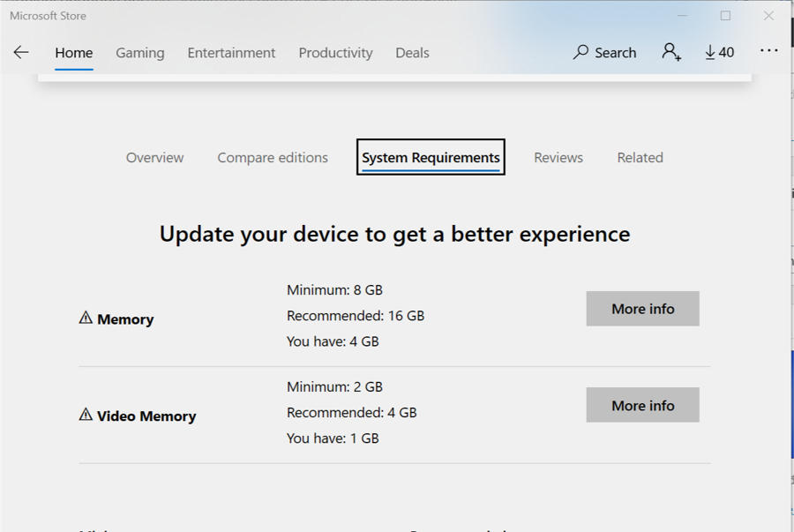The width and height of the screenshot is (794, 532).
Task: Open the See more ellipsis menu
Action: 768,51
